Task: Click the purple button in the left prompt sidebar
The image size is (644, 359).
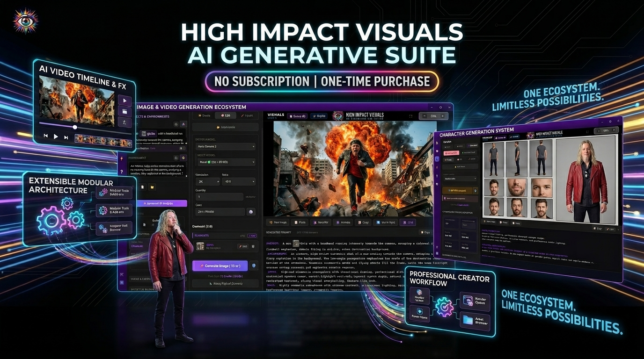Action: tap(162, 203)
